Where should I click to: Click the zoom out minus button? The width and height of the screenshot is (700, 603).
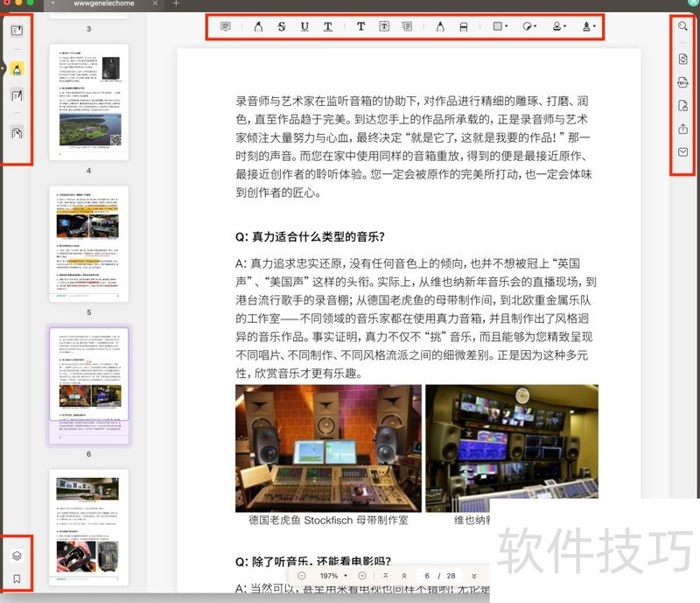pos(302,576)
